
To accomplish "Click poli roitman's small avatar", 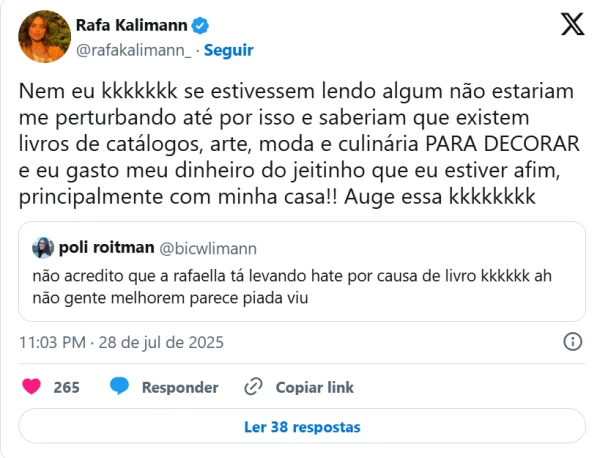I will click(43, 247).
